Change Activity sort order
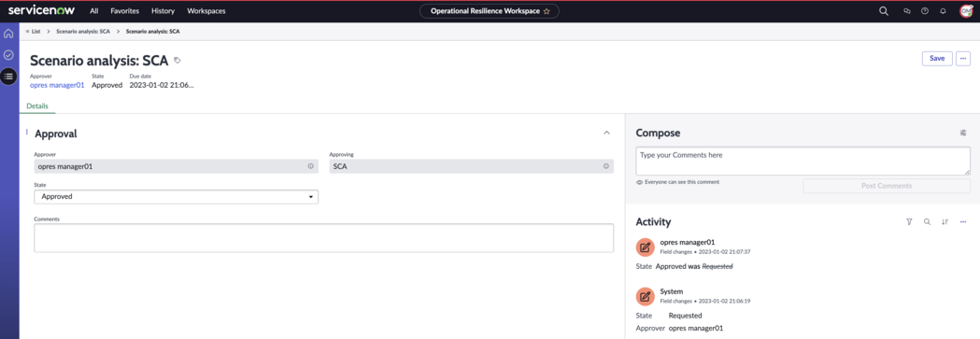Screen dimensions: 980x339 point(945,221)
